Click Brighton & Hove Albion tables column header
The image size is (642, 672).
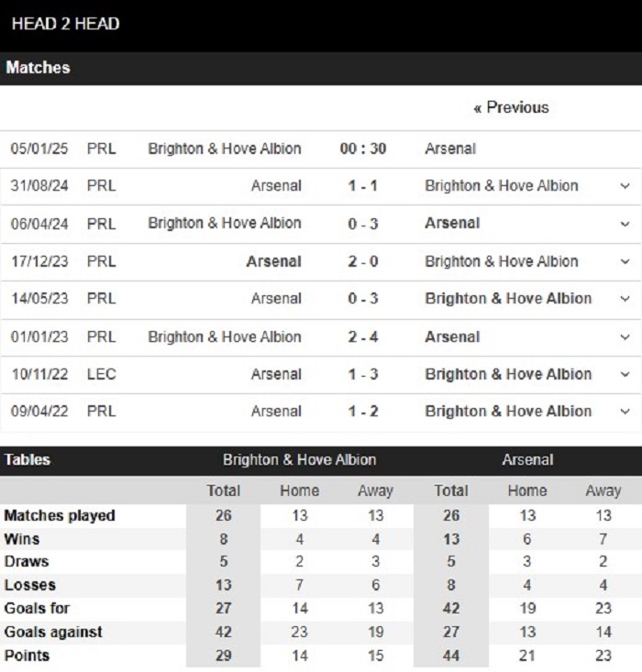[299, 460]
